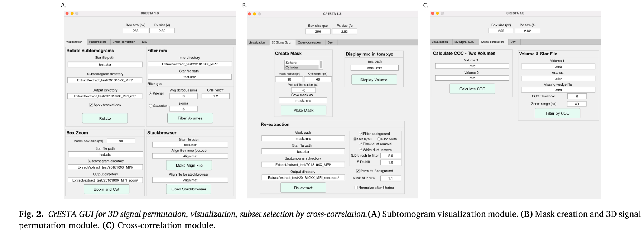Open Stackbrowser with its button

coord(189,189)
